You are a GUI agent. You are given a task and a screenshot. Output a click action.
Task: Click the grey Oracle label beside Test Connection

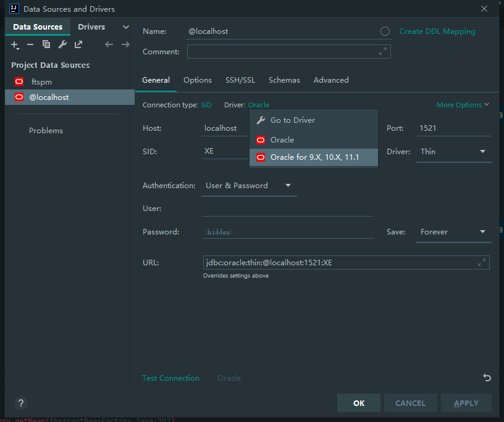pyautogui.click(x=229, y=378)
